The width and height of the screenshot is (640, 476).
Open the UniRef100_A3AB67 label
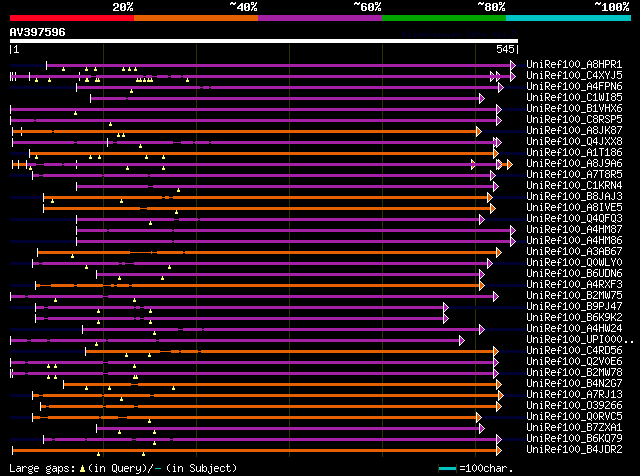point(574,252)
